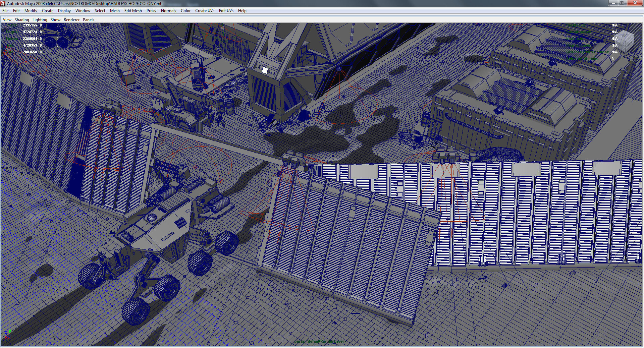Open the viewport Panels menu
This screenshot has width=644, height=348.
[x=89, y=20]
